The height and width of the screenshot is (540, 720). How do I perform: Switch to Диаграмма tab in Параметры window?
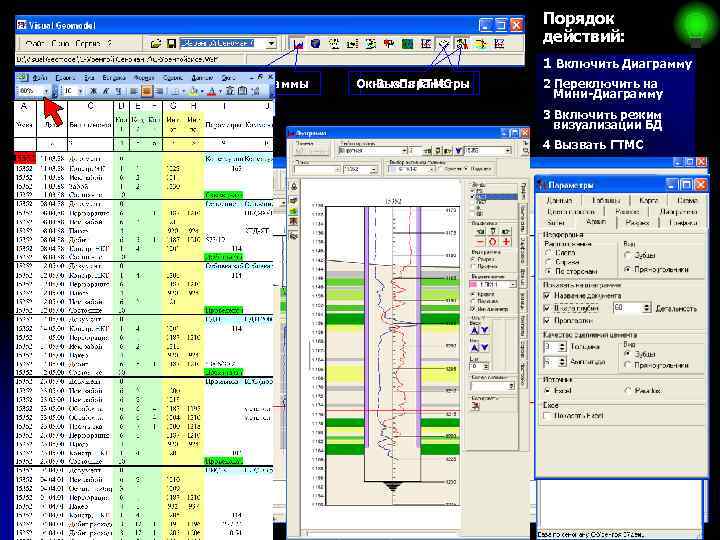coord(678,212)
